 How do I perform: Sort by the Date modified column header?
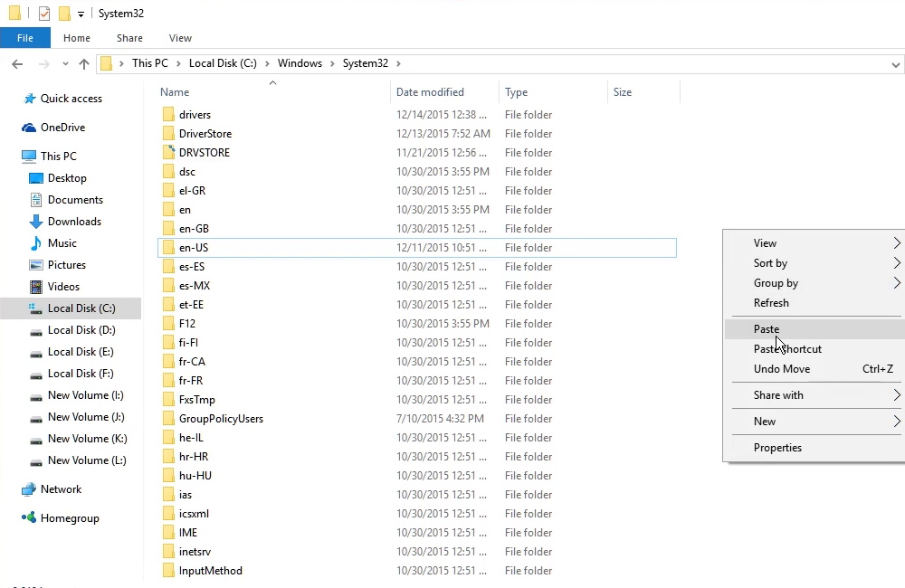click(x=444, y=92)
